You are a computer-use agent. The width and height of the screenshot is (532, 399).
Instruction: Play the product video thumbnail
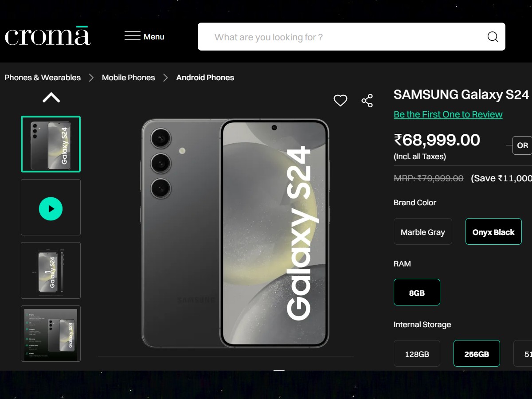point(51,209)
